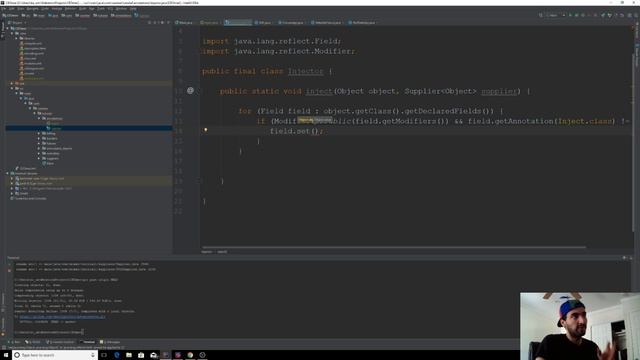Viewport: 640px width, 360px height.
Task: Open the Terminal tool window tab
Action: coord(87,342)
